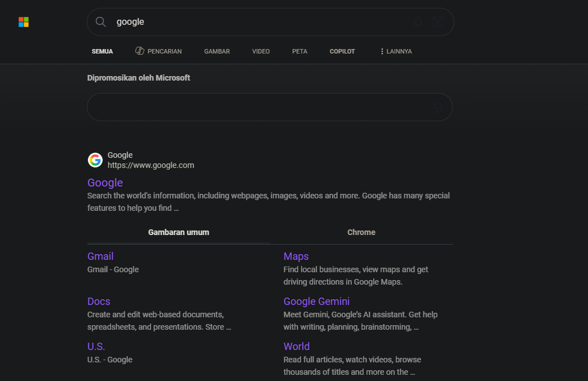The width and height of the screenshot is (588, 381).
Task: Open the U.S. sitelink
Action: pos(96,347)
